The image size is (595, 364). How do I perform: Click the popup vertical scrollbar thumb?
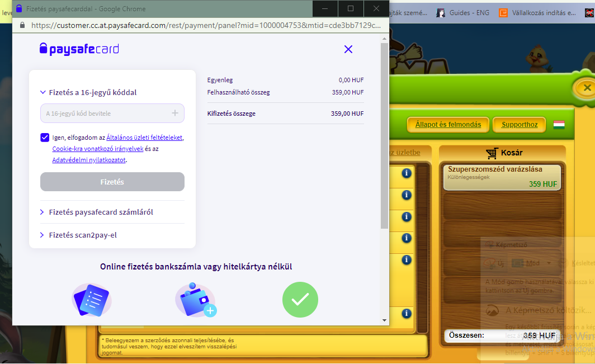point(384,135)
